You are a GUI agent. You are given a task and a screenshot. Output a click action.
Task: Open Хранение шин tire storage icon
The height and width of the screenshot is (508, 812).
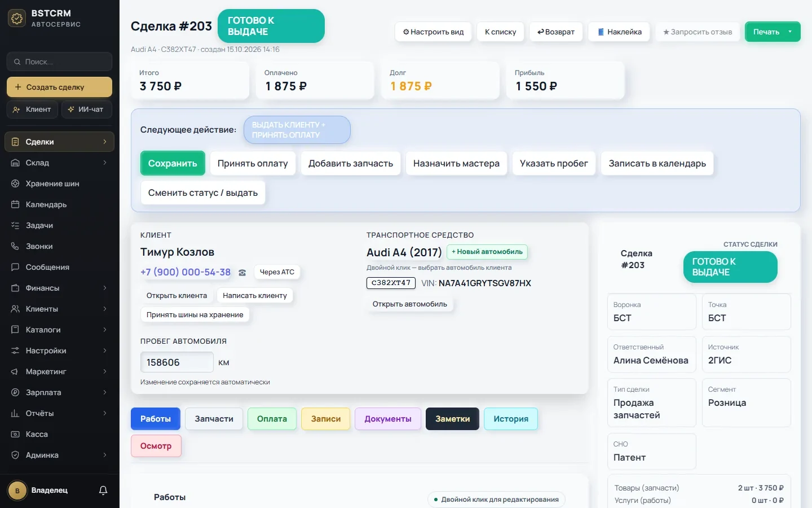(x=15, y=183)
